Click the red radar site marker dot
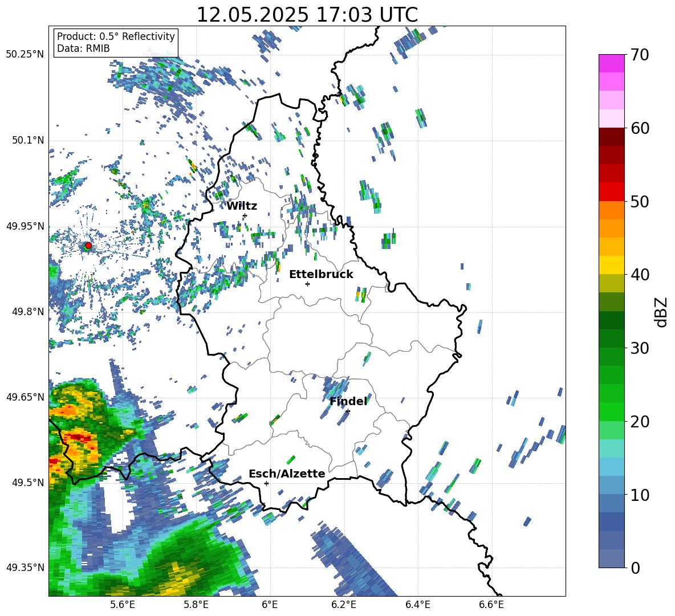Image resolution: width=675 pixels, height=616 pixels. 88,245
